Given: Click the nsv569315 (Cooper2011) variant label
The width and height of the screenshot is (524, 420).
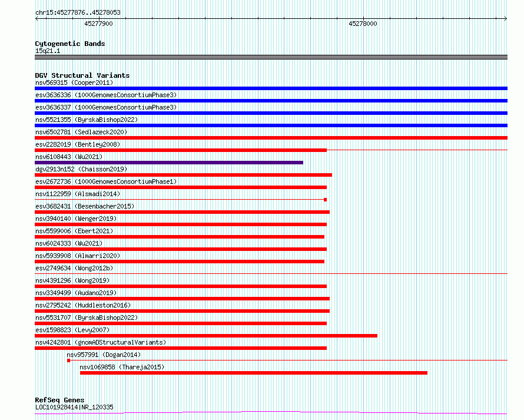Looking at the screenshot, I should pos(74,82).
